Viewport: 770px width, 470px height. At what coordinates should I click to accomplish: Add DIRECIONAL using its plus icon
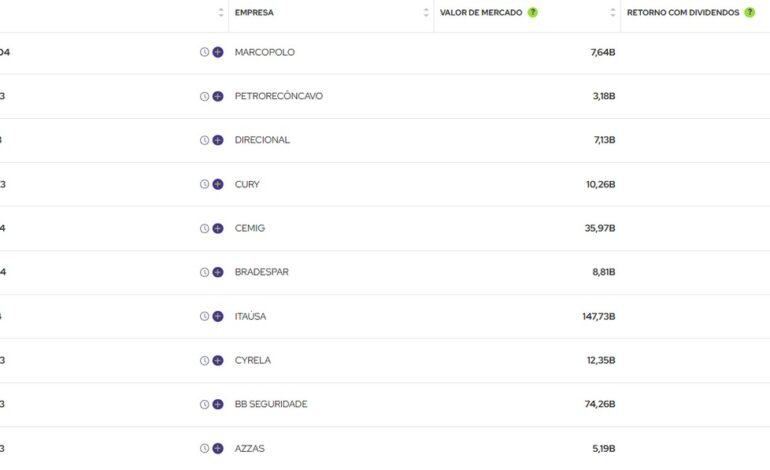pyautogui.click(x=218, y=140)
